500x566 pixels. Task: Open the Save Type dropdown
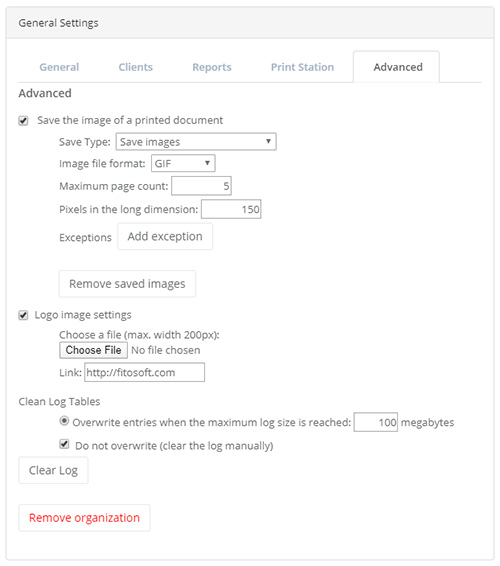pos(196,142)
